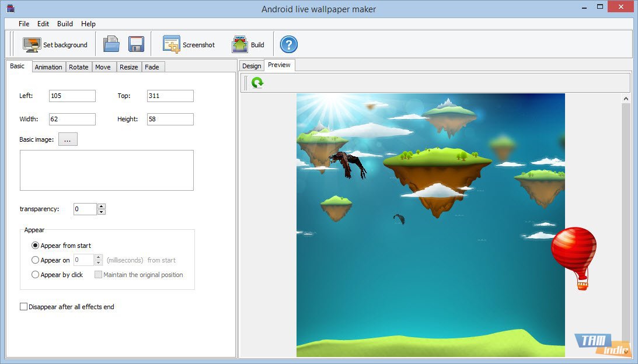Browse for a basic image with the ... button

(68, 139)
